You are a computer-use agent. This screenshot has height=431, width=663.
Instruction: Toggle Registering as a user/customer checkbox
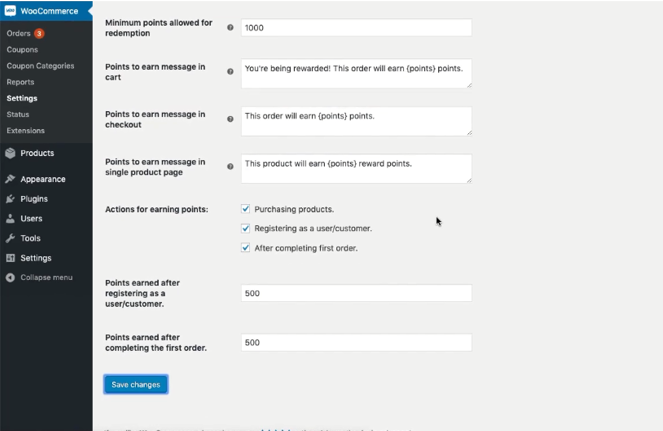tap(246, 228)
